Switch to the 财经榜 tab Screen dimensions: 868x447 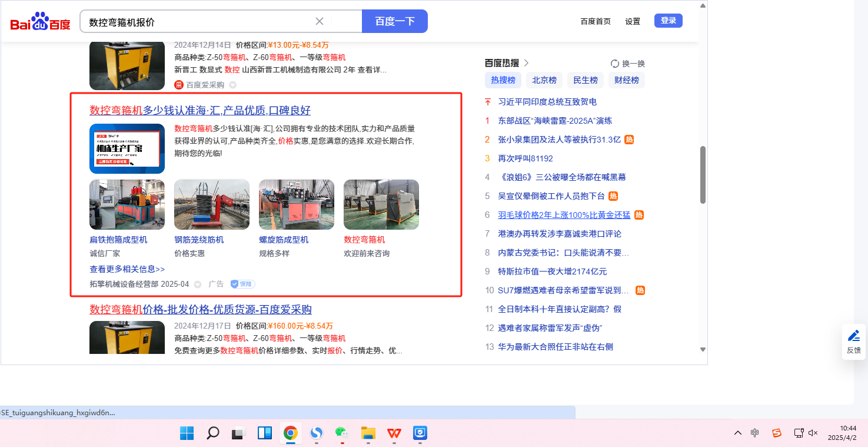click(627, 80)
